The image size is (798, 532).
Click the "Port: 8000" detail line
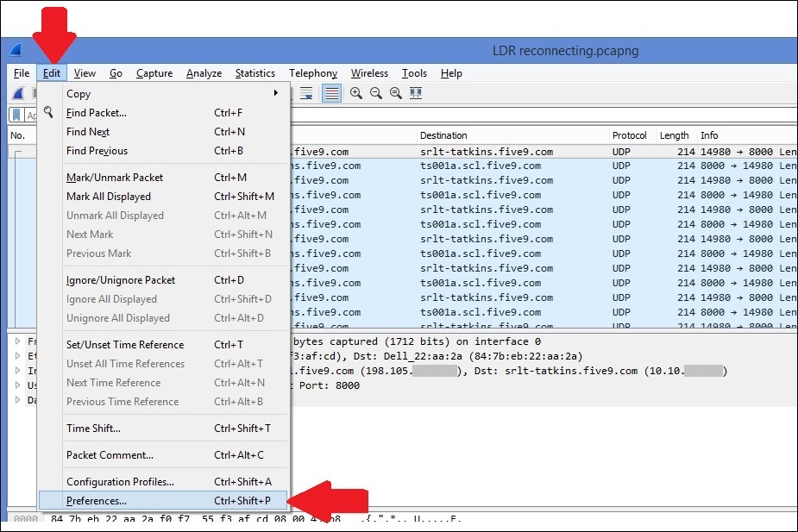click(330, 385)
